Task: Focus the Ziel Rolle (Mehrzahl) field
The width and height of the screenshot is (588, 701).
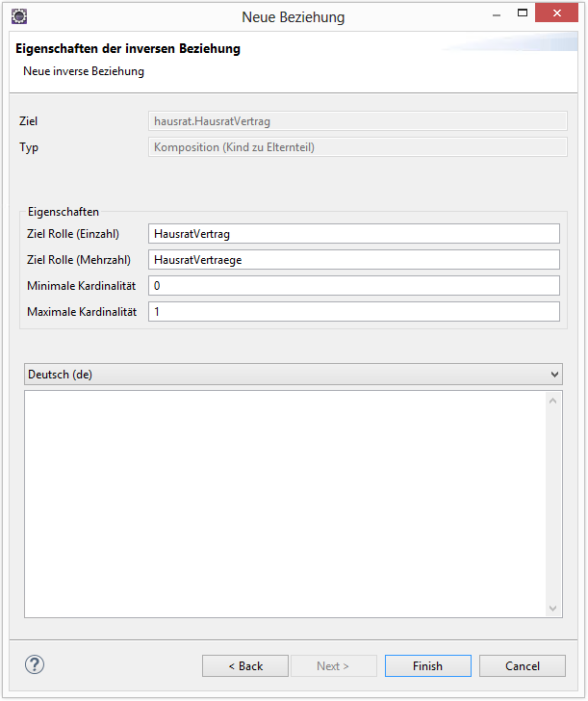Action: (353, 260)
